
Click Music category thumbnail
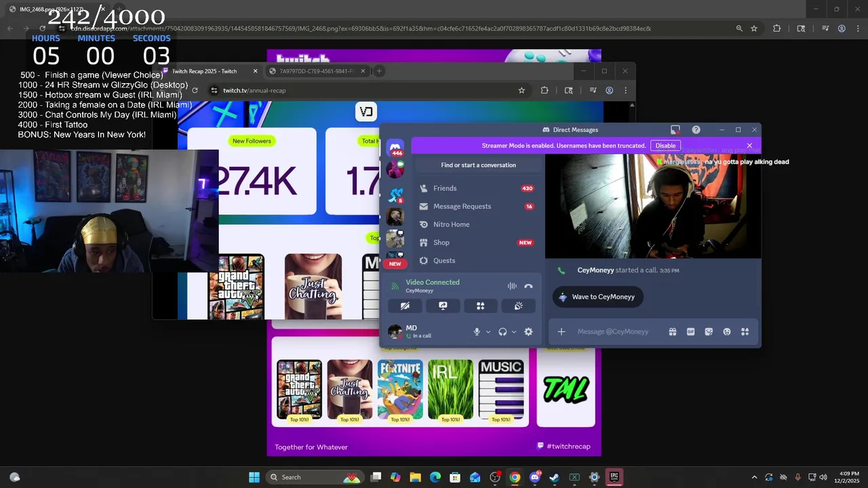click(501, 390)
